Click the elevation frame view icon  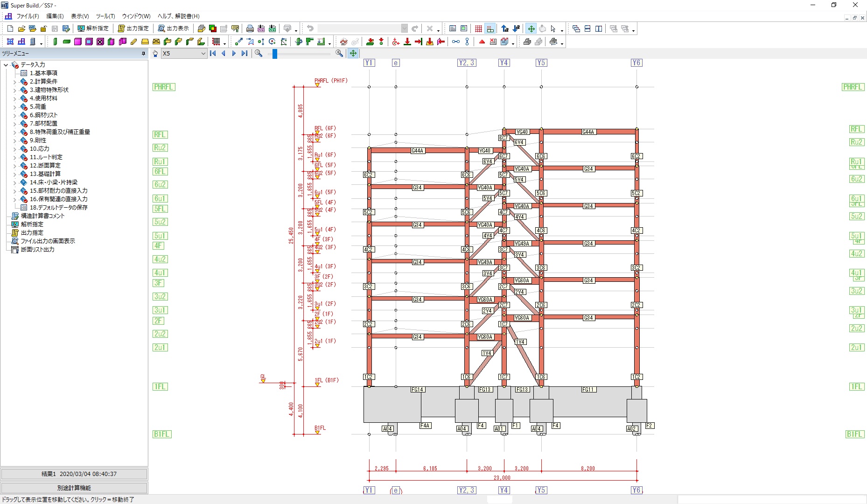(21, 42)
